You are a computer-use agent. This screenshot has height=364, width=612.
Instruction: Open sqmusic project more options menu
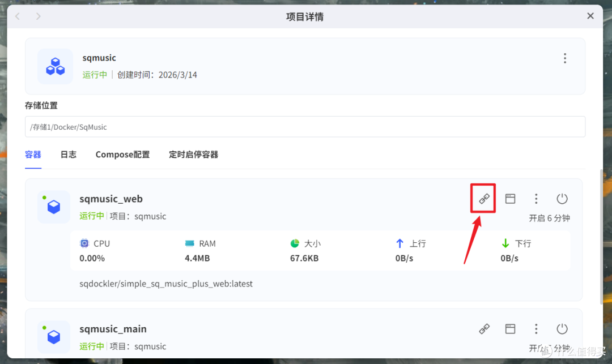[x=565, y=58]
